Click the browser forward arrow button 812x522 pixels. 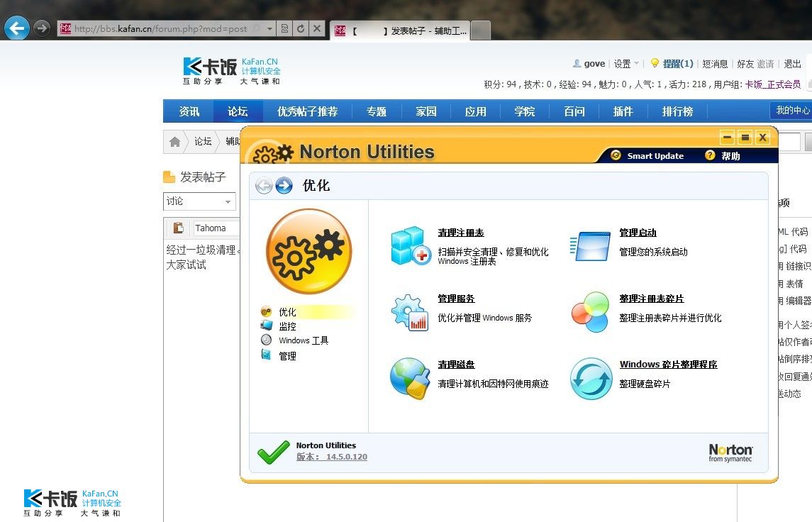point(42,28)
